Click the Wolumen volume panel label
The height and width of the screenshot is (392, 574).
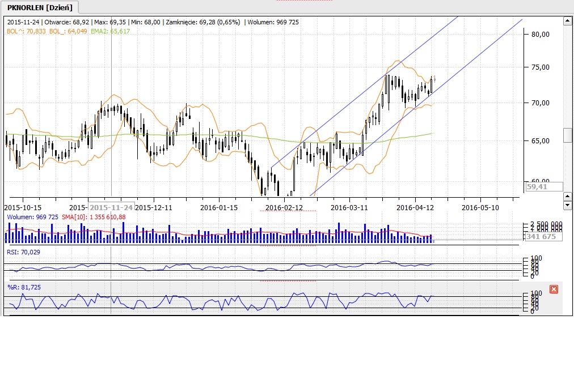pyautogui.click(x=32, y=217)
